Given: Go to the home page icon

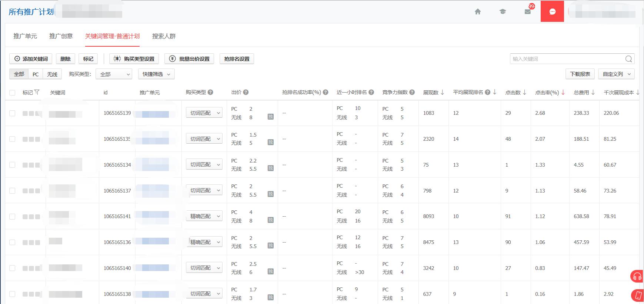Looking at the screenshot, I should [478, 11].
